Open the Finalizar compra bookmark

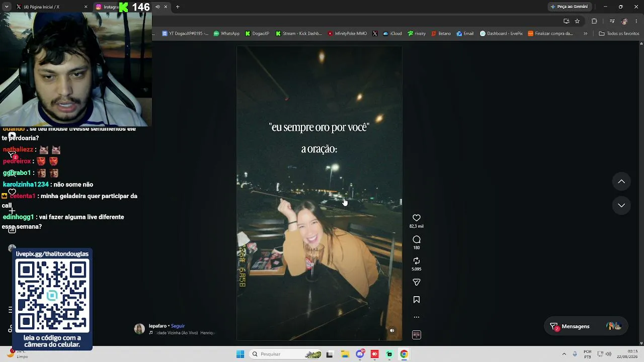[550, 34]
